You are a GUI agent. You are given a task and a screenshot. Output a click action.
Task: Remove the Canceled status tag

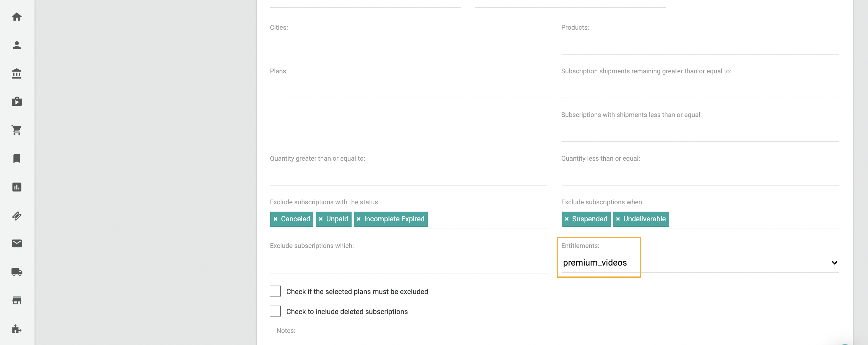point(275,219)
